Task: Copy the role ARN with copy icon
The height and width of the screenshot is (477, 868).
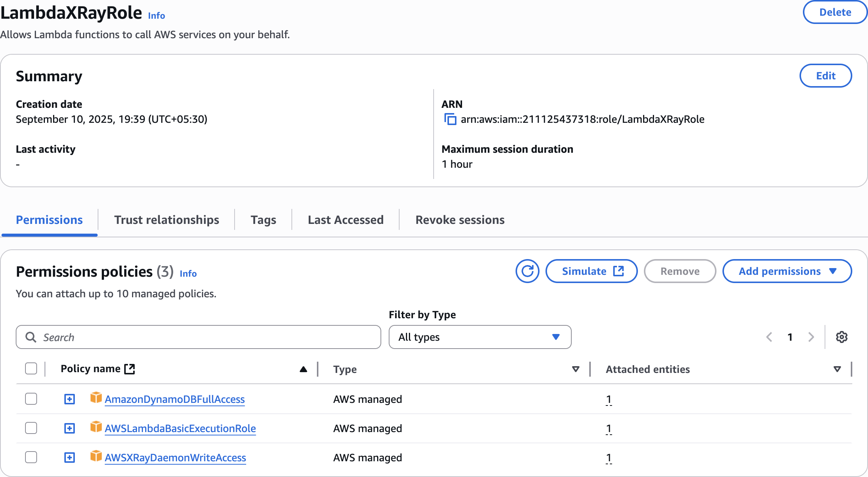Action: [450, 119]
